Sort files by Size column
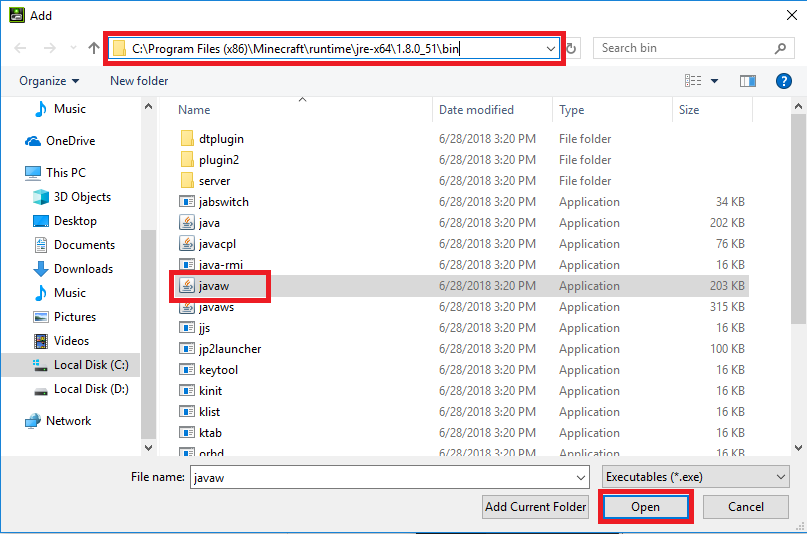 pos(689,110)
